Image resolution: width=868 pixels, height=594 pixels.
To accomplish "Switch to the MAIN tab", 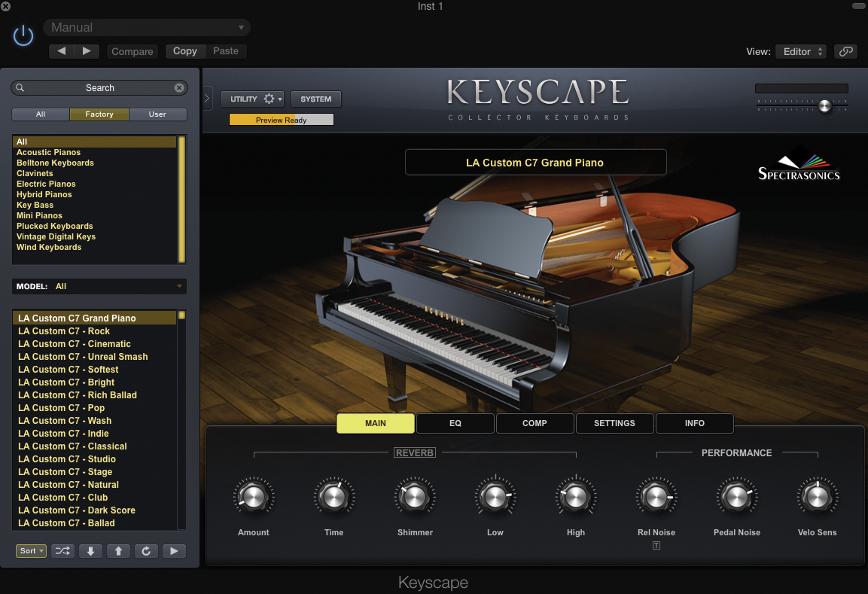I will click(x=376, y=423).
